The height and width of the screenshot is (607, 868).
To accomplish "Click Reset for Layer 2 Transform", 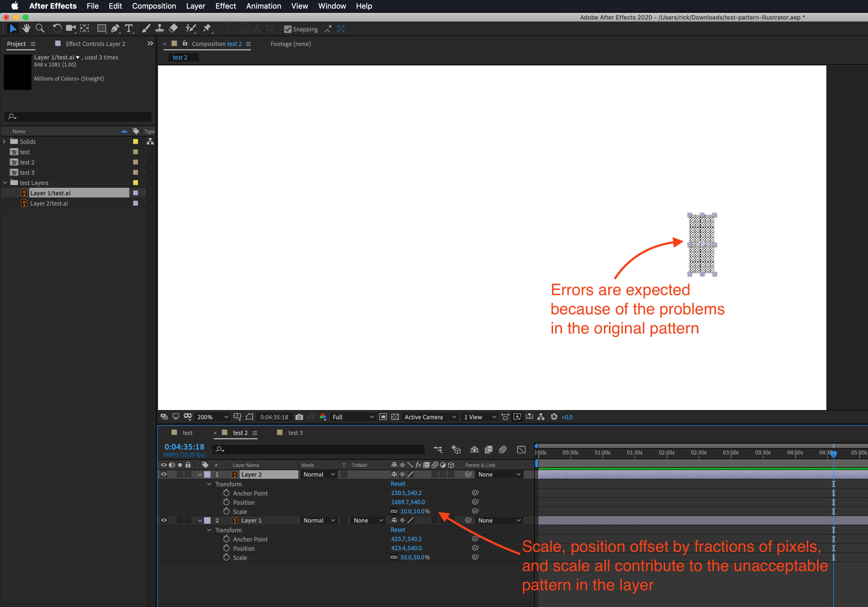I will pos(398,484).
